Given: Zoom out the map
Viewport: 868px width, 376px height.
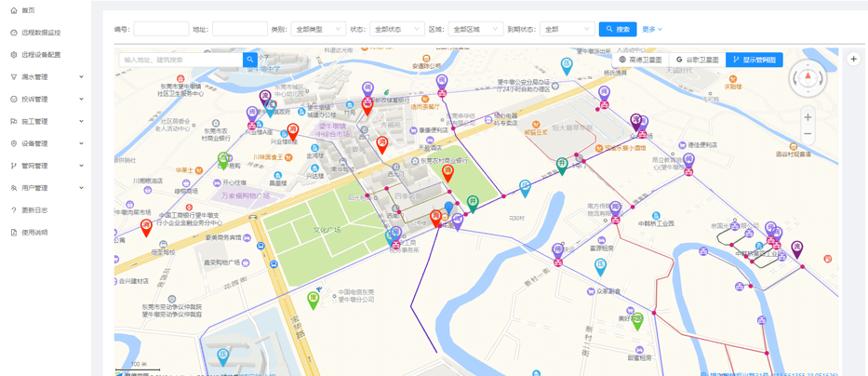Looking at the screenshot, I should [808, 134].
